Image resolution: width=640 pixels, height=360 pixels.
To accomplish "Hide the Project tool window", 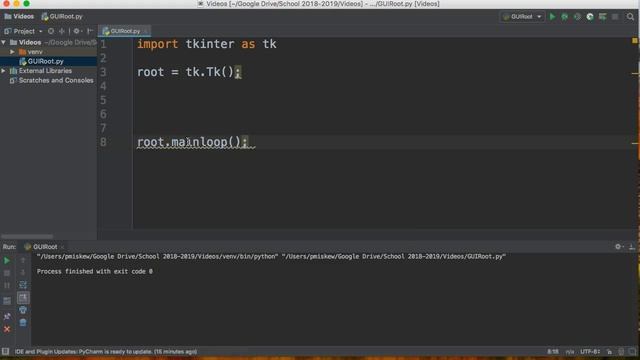I will point(90,31).
